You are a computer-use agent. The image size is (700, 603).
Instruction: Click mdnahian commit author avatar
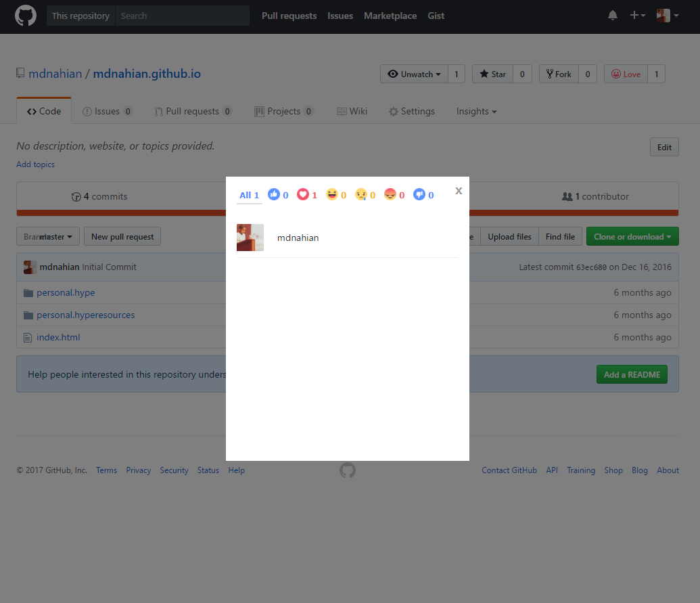click(30, 267)
